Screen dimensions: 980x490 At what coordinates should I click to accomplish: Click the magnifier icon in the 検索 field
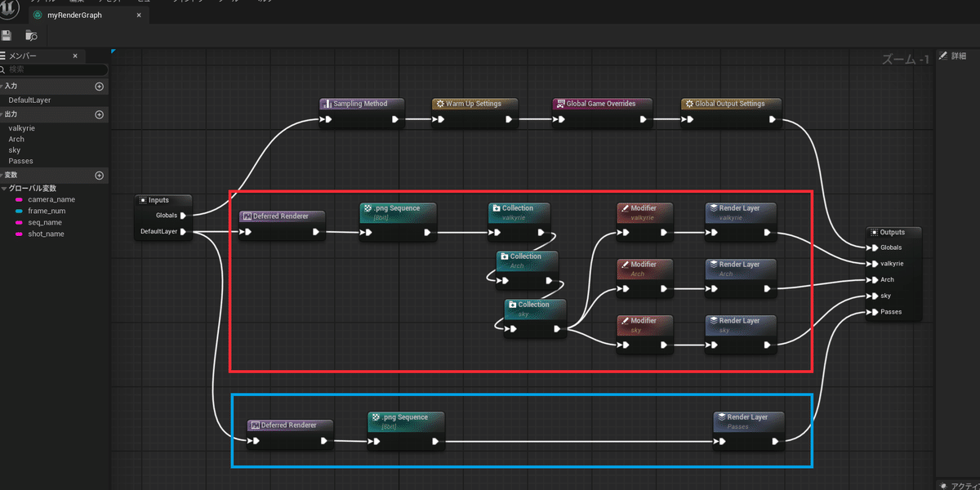click(5, 69)
